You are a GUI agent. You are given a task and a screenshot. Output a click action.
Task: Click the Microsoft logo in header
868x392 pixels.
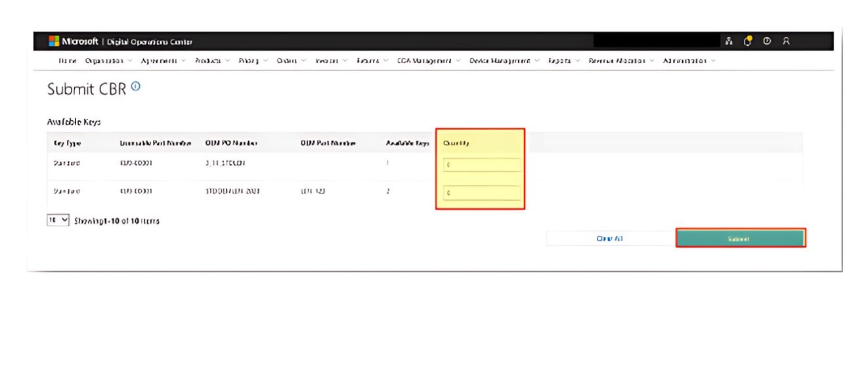(x=54, y=41)
